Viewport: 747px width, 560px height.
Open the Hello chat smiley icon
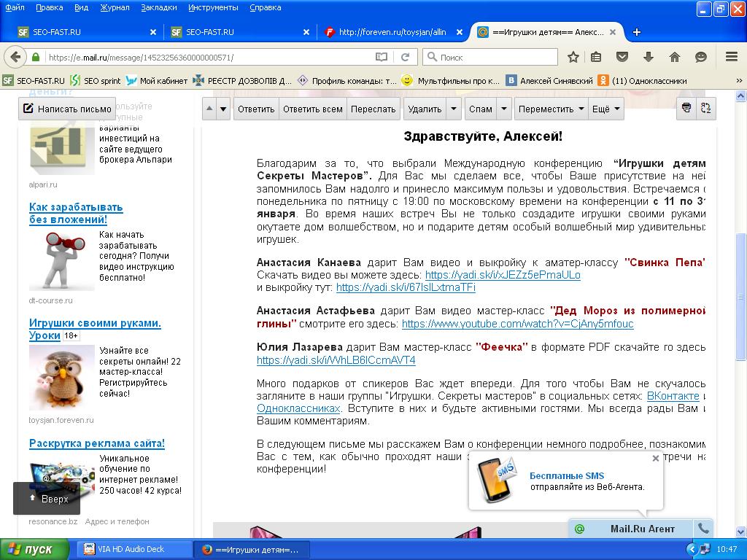click(701, 57)
